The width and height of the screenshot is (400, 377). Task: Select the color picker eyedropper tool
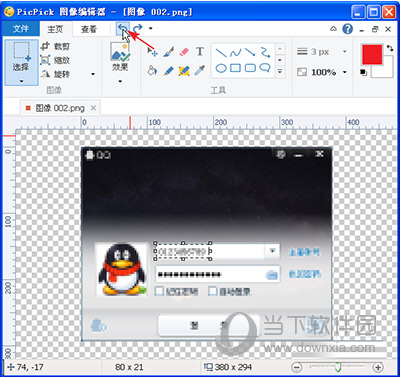point(200,70)
